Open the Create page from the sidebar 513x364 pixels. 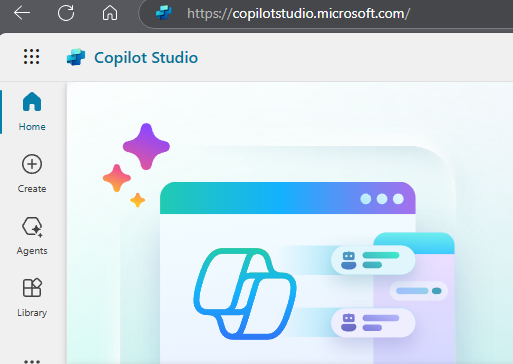32,174
